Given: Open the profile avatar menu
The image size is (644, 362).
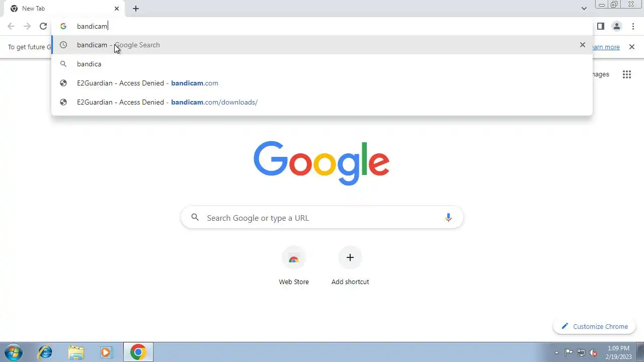Looking at the screenshot, I should point(617,26).
